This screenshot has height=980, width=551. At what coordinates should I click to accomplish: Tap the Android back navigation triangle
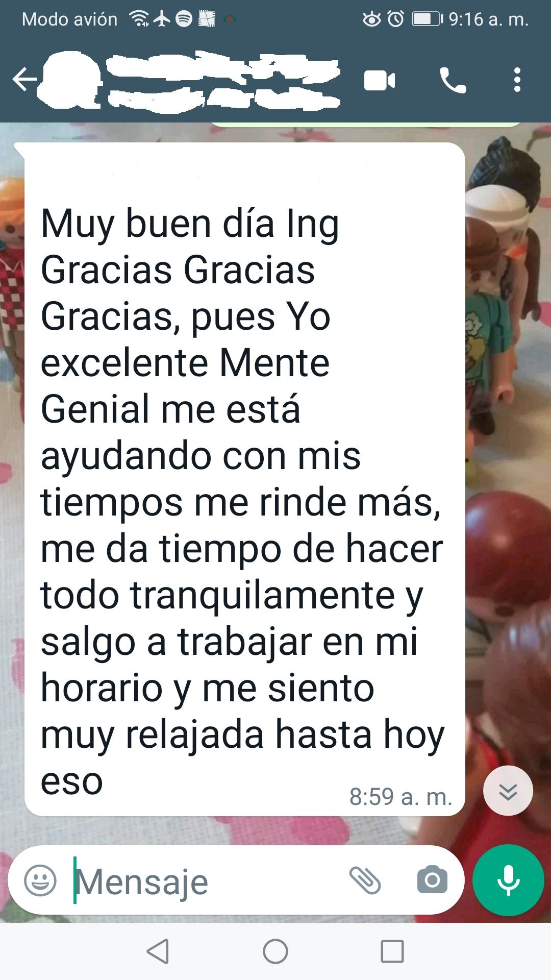[x=158, y=951]
